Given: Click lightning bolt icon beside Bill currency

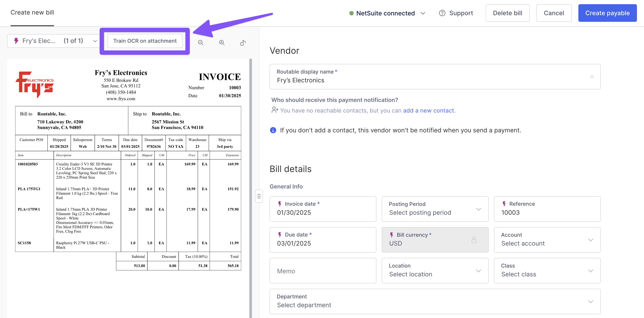Looking at the screenshot, I should pyautogui.click(x=392, y=235).
